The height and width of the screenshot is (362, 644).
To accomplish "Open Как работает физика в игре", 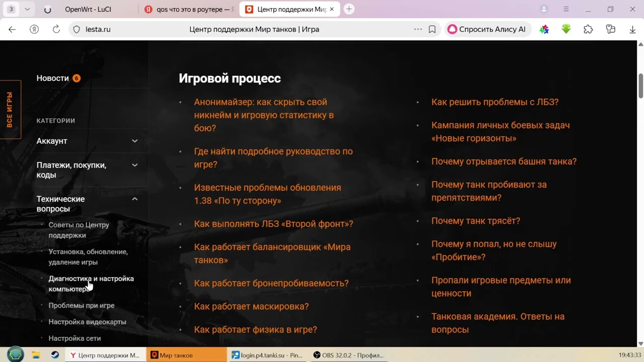I will (256, 329).
